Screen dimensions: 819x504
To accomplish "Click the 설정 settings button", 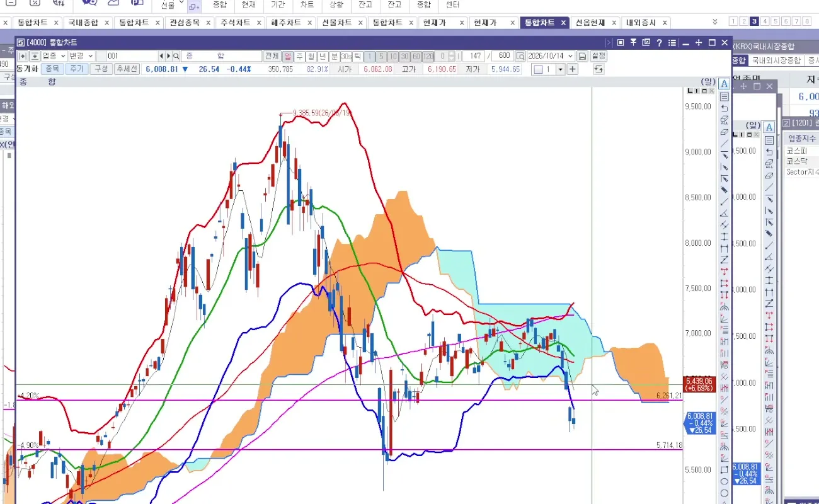I will tap(598, 56).
